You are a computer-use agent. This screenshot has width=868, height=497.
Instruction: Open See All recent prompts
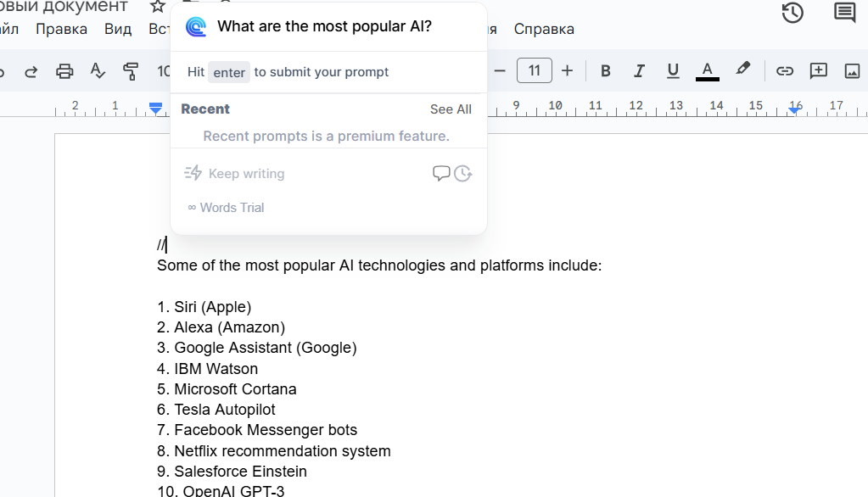tap(451, 109)
